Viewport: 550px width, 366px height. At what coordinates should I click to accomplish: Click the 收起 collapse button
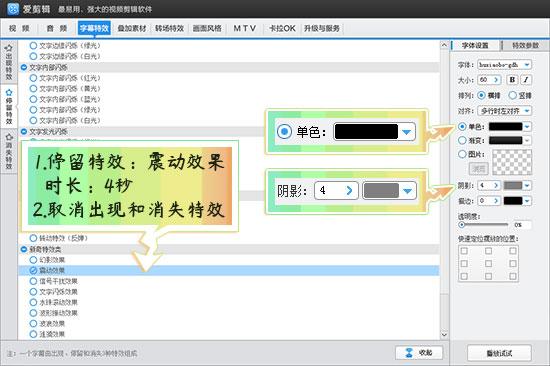(419, 353)
